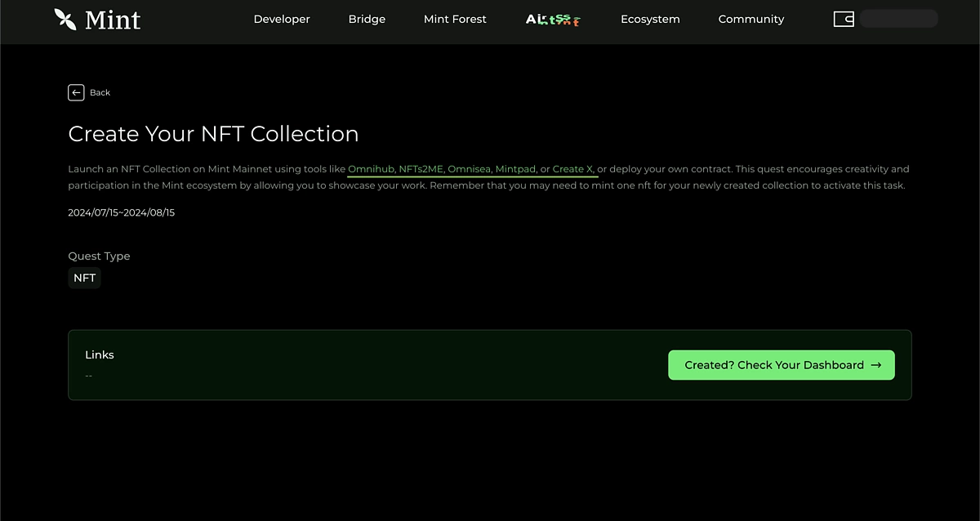The height and width of the screenshot is (521, 980).
Task: Click the Back text link
Action: click(100, 92)
